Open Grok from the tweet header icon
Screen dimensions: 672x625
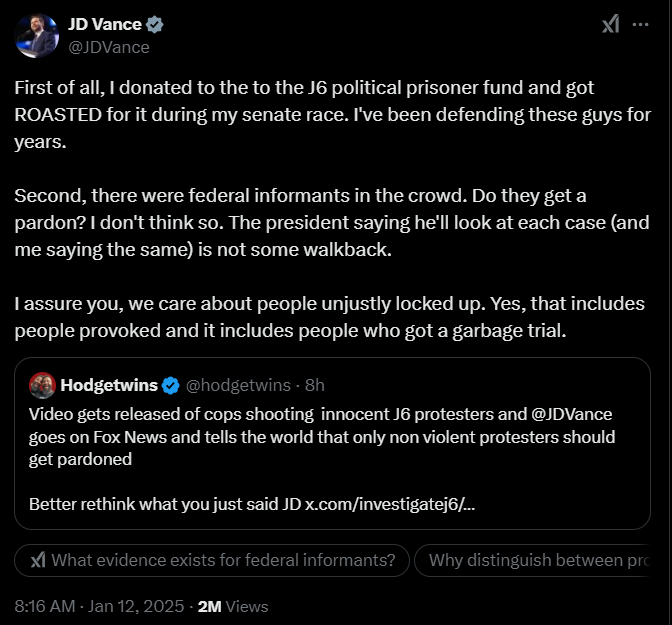[x=610, y=25]
